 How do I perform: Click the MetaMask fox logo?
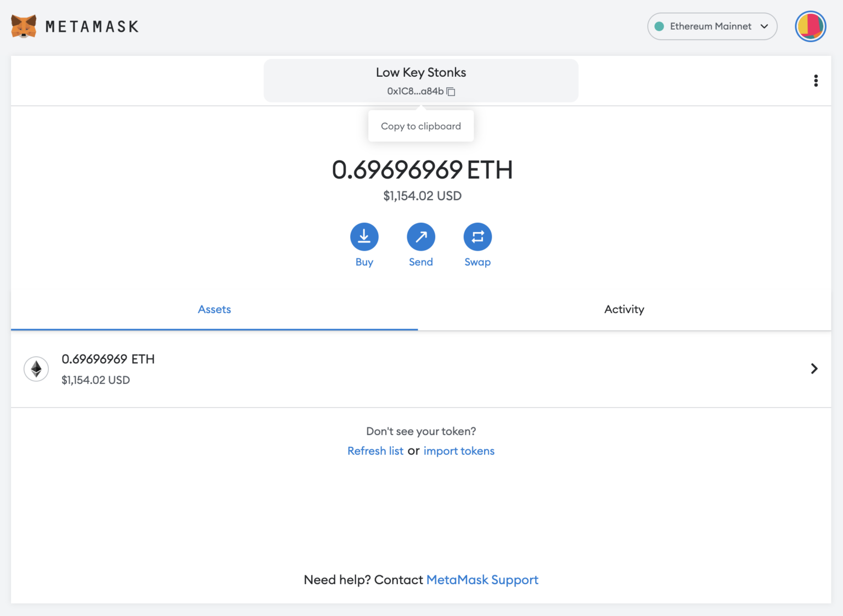[x=23, y=26]
